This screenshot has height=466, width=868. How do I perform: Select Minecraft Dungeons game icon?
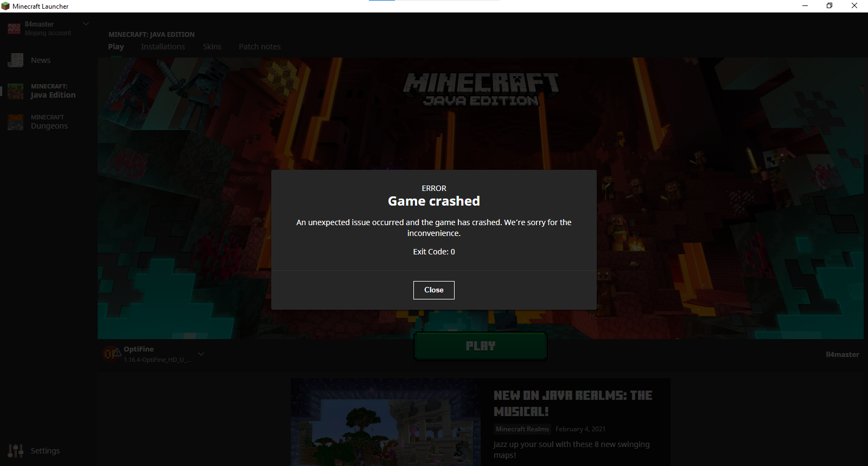coord(16,122)
